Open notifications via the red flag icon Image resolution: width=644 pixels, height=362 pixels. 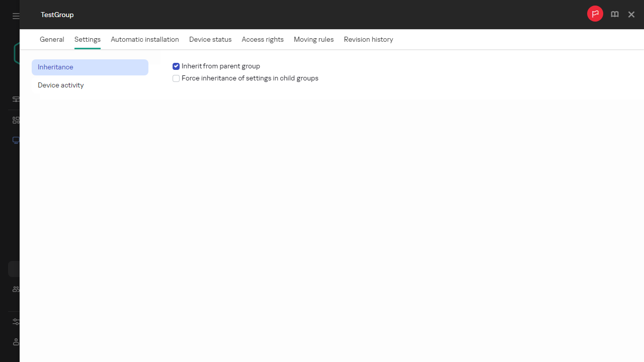[x=595, y=14]
